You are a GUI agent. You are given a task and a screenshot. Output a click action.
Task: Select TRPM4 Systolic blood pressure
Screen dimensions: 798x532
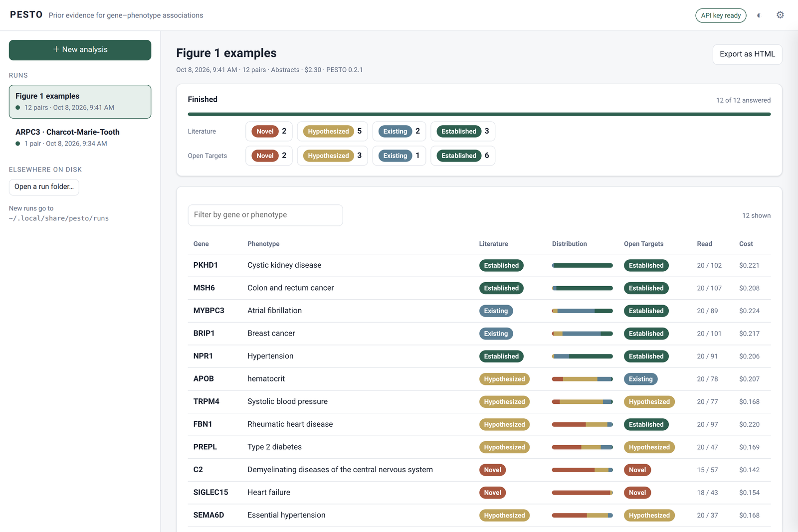(288, 402)
